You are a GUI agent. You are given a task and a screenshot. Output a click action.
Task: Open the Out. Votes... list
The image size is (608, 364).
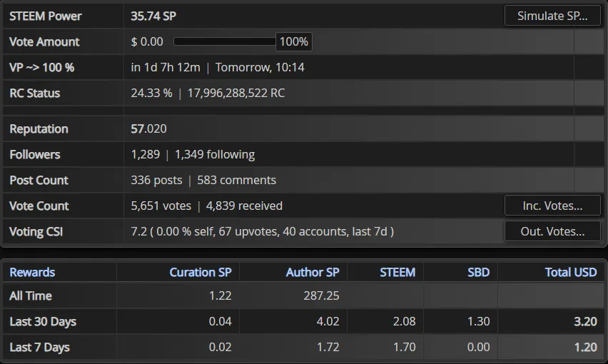point(552,231)
